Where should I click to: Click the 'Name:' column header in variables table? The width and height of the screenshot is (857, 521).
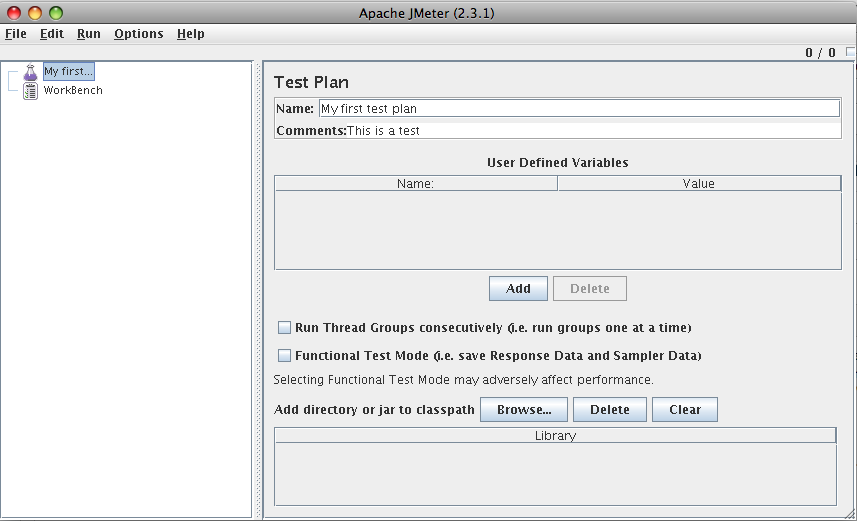[x=416, y=184]
